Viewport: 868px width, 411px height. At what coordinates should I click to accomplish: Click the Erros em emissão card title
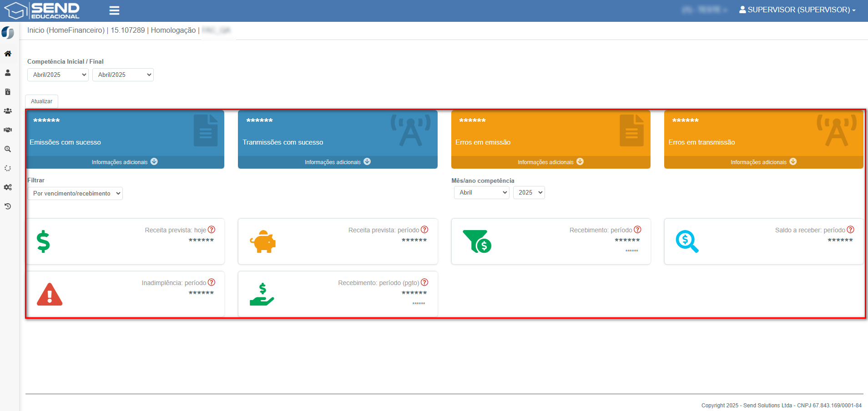(483, 142)
